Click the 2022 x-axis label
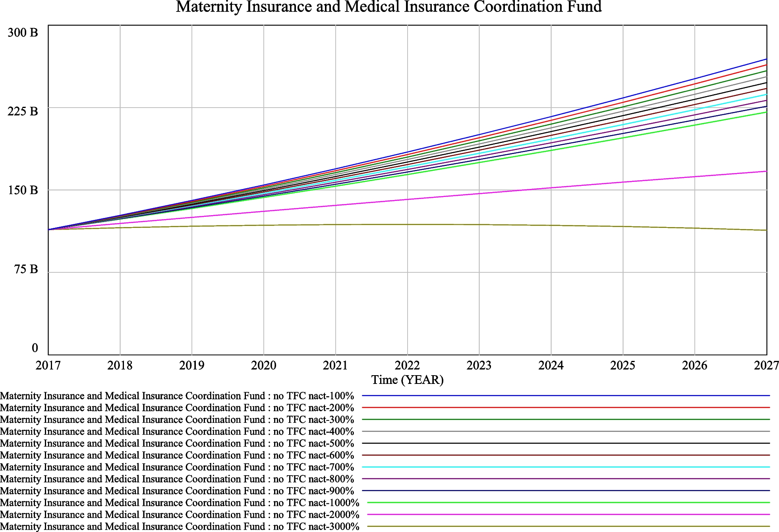This screenshot has height=532, width=779. tap(407, 365)
